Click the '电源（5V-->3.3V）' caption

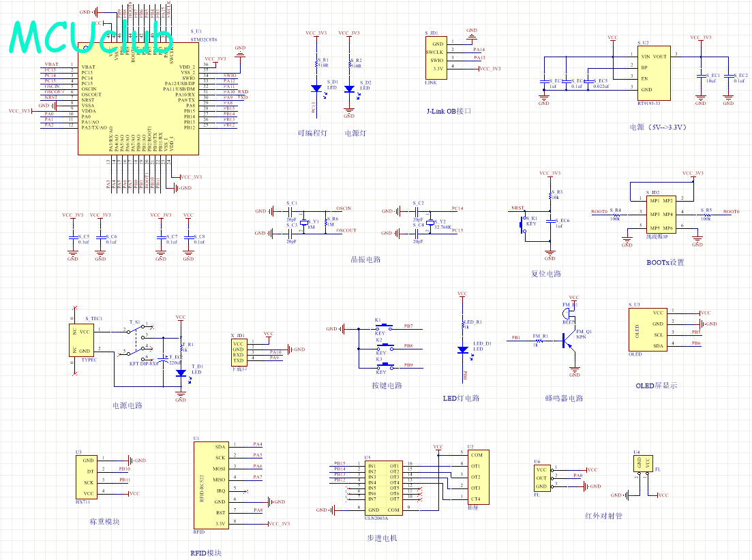(x=659, y=127)
